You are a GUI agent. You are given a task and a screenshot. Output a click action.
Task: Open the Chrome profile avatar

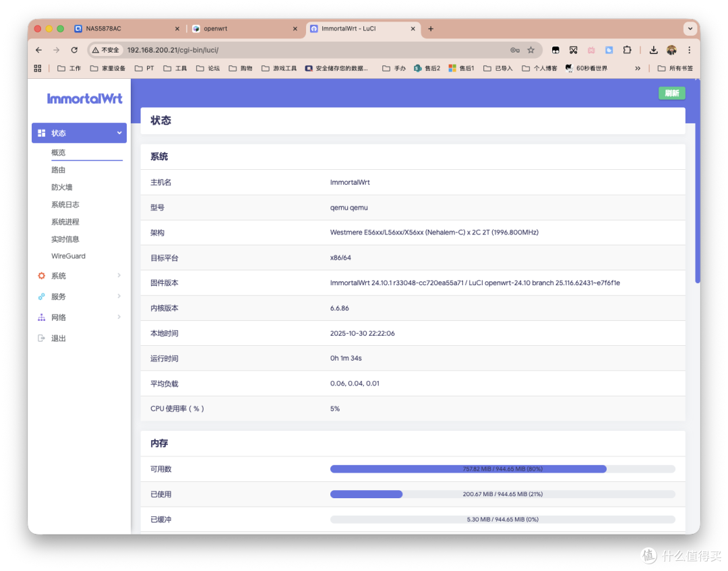click(671, 50)
